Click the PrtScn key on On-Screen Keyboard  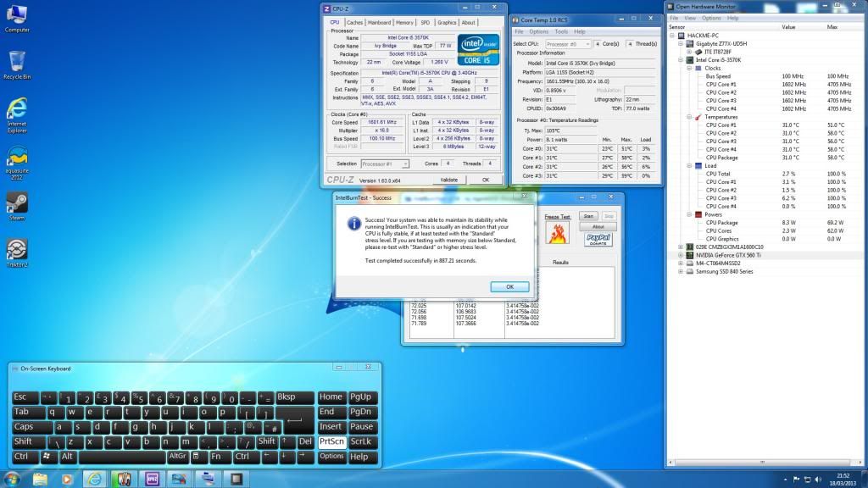point(331,441)
